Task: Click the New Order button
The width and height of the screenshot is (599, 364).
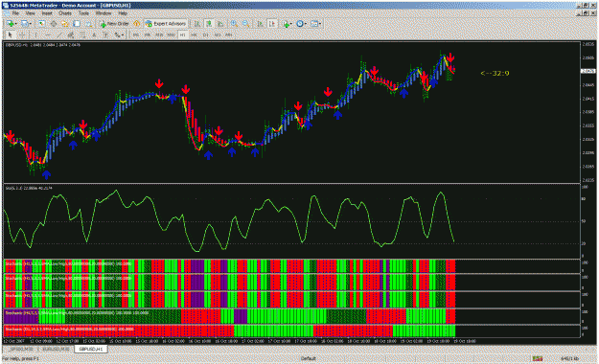Action: click(114, 24)
